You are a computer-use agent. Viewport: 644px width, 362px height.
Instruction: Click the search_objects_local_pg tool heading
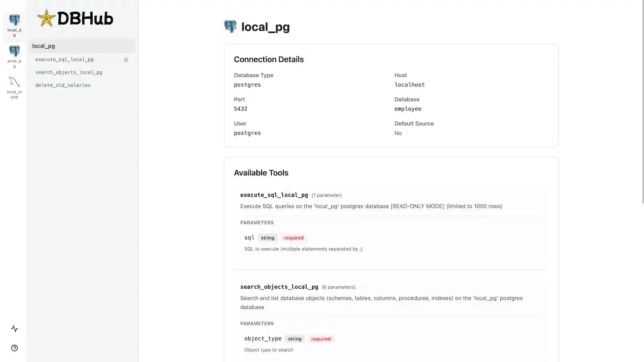pyautogui.click(x=279, y=287)
